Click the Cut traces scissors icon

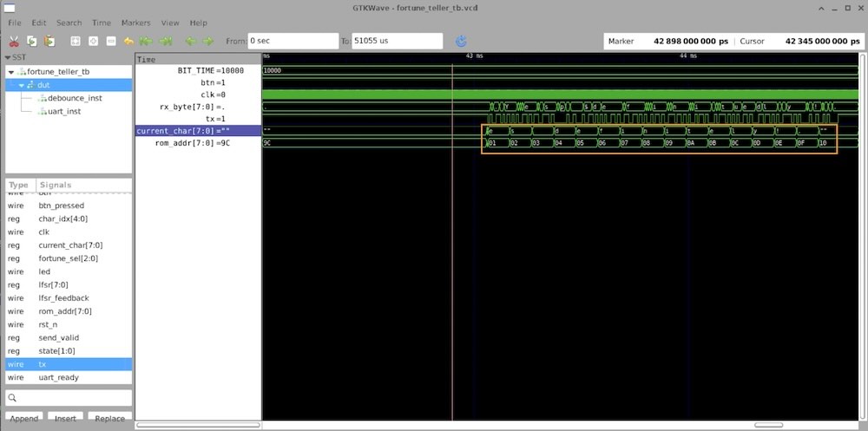pyautogui.click(x=14, y=41)
